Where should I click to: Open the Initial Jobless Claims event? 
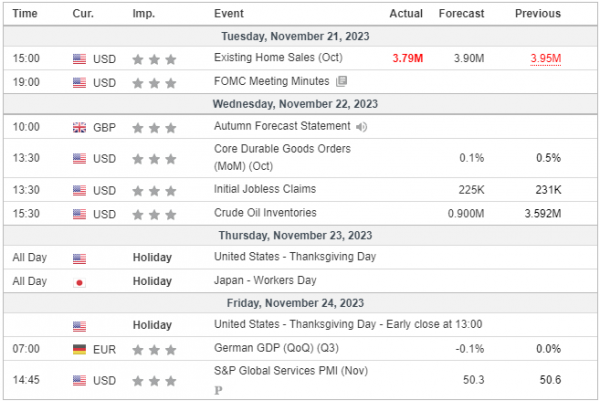point(265,191)
